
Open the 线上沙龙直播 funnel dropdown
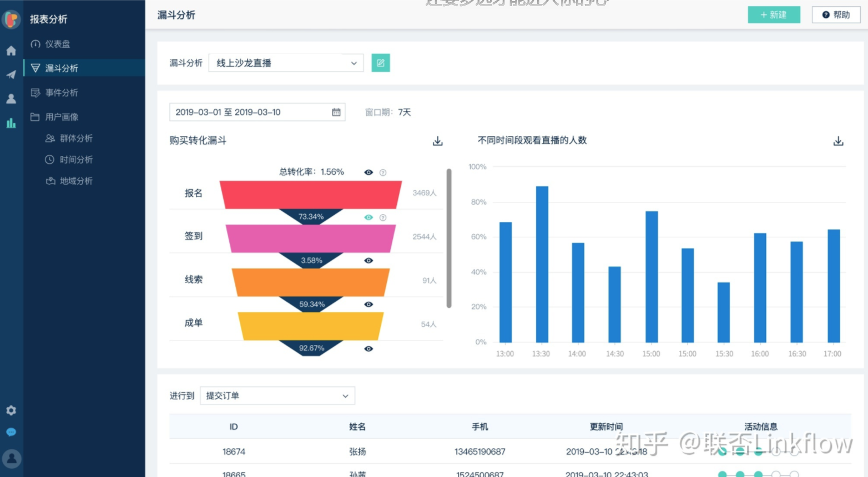tap(286, 63)
